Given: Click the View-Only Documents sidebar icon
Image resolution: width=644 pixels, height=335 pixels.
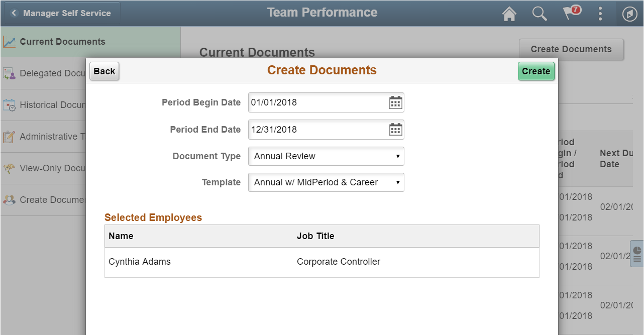Looking at the screenshot, I should [9, 168].
